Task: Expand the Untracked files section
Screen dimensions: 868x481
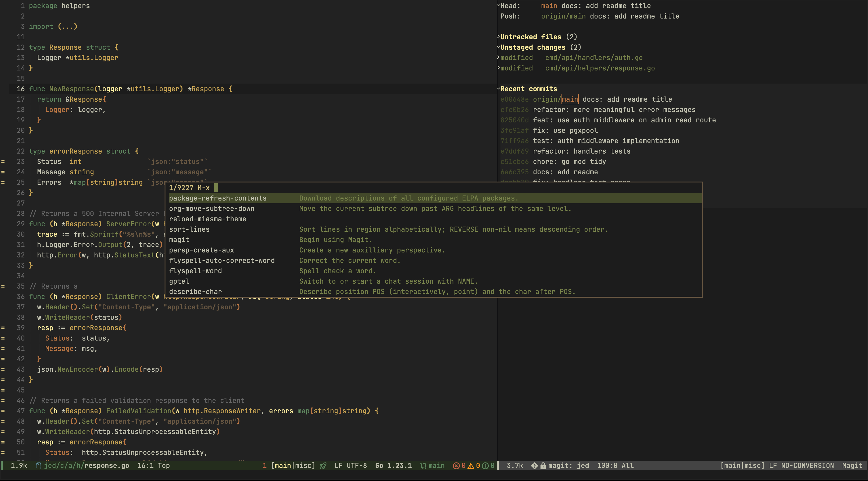Action: [499, 36]
